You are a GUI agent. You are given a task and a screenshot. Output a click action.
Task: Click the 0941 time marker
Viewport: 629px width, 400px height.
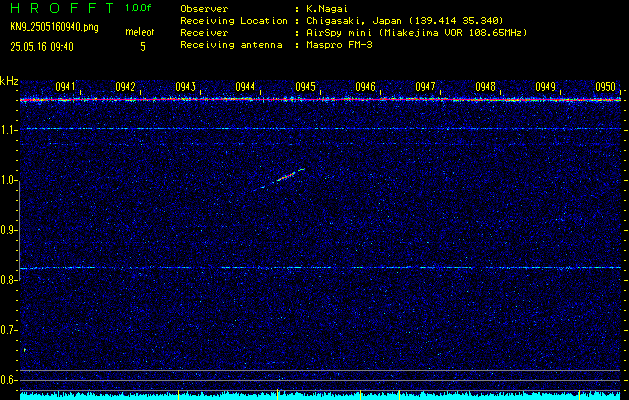[x=65, y=87]
